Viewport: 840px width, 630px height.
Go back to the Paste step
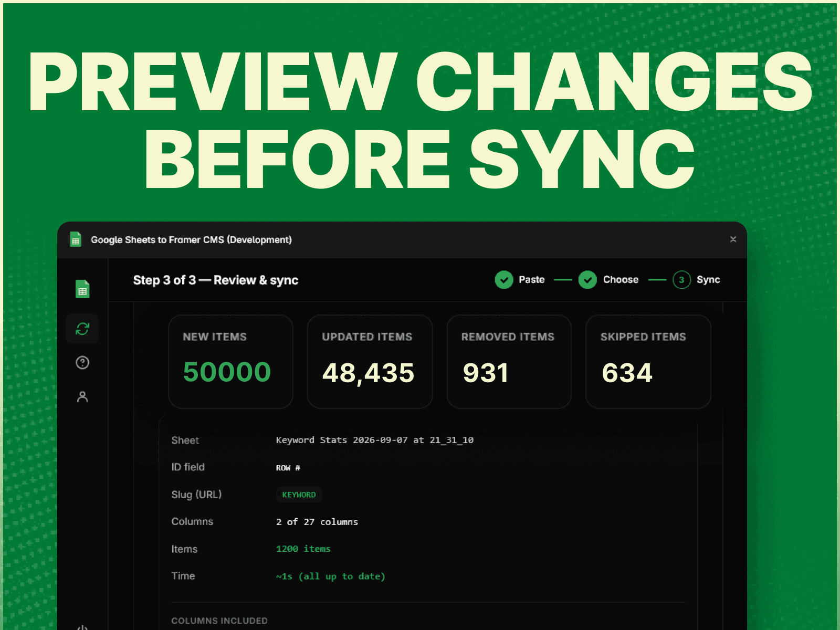(531, 280)
